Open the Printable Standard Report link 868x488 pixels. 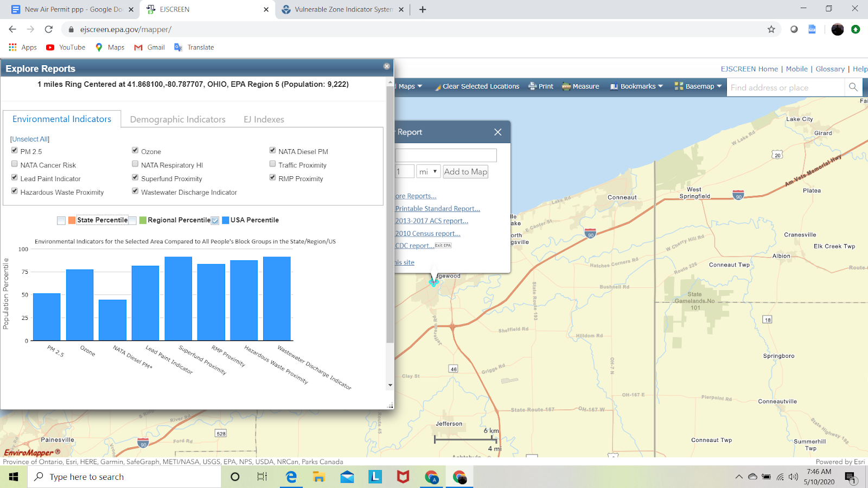[x=437, y=209]
